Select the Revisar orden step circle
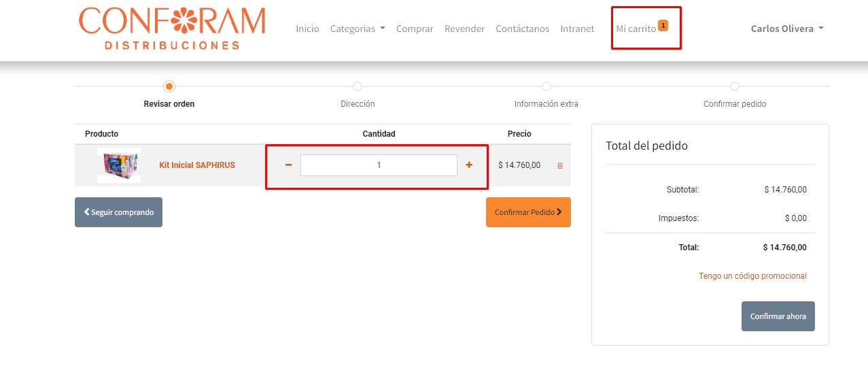This screenshot has width=868, height=370. pos(169,86)
